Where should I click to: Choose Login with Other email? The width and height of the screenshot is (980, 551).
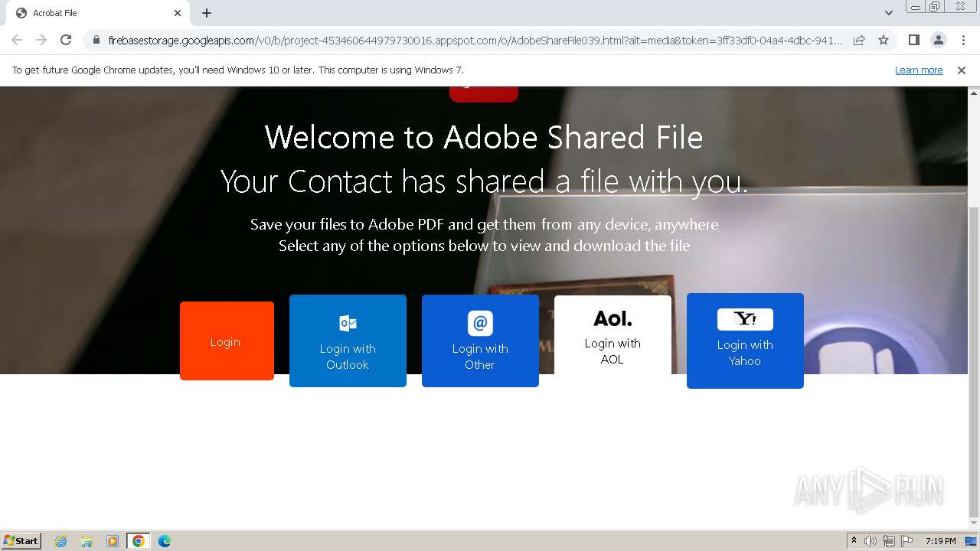point(480,341)
